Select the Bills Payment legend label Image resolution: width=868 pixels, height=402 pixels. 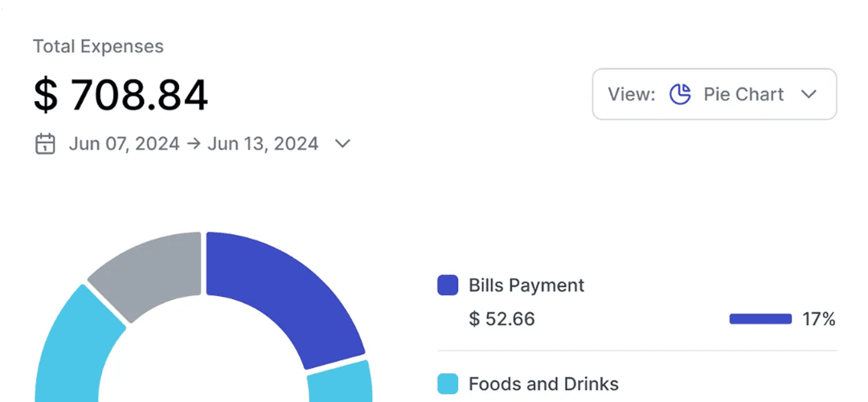click(526, 285)
